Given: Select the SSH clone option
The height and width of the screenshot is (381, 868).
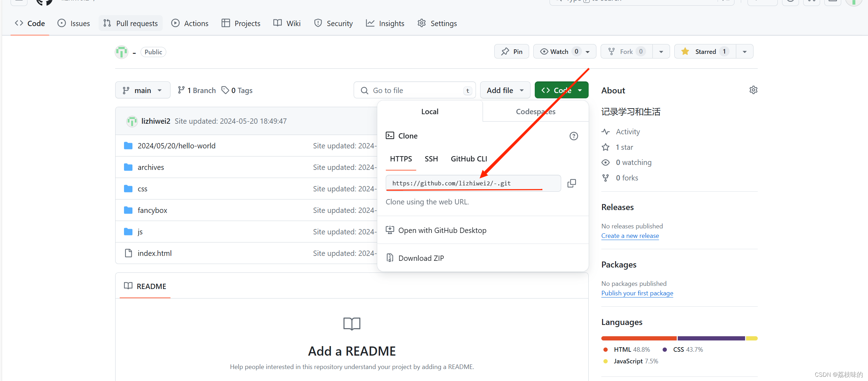Looking at the screenshot, I should point(431,159).
